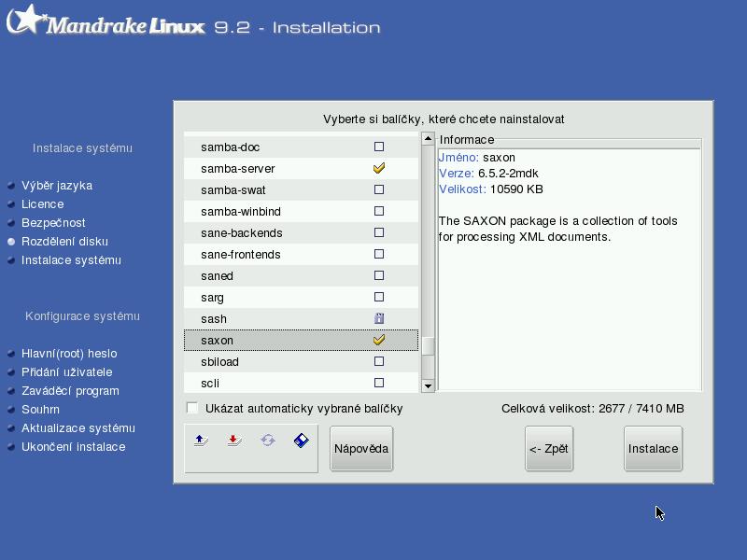Select the scli row name
The height and width of the screenshot is (560, 747).
pos(210,383)
